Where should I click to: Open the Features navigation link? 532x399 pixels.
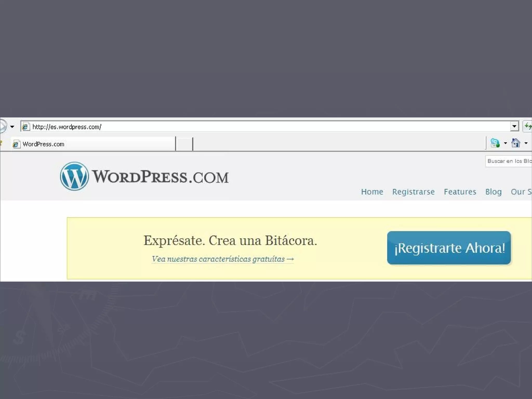pos(460,192)
